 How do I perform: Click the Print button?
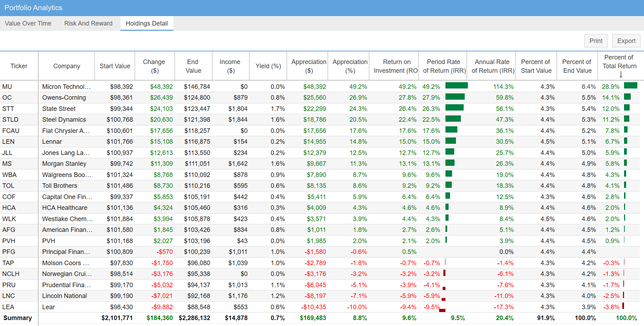pyautogui.click(x=596, y=41)
